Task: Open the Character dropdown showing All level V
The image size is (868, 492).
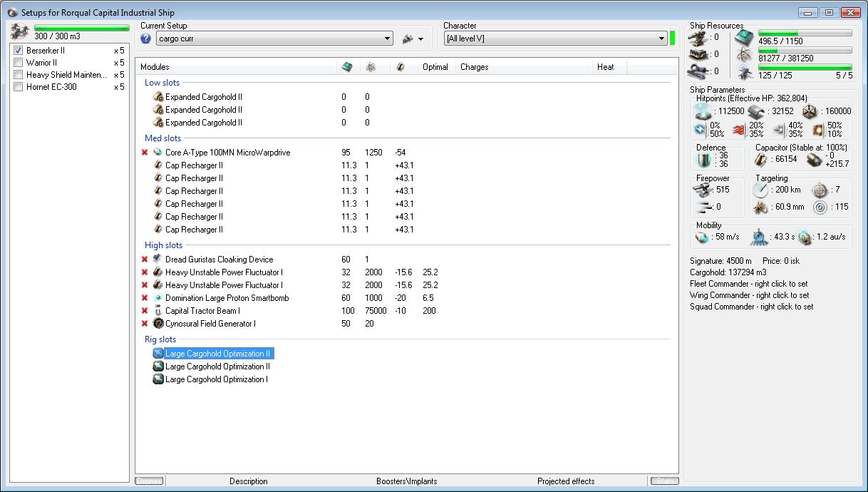Action: [x=555, y=39]
